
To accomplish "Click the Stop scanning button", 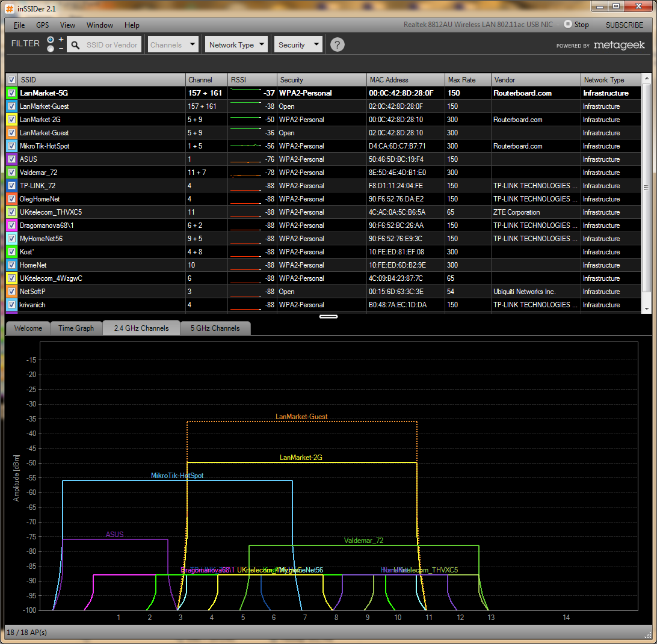I will pyautogui.click(x=576, y=25).
